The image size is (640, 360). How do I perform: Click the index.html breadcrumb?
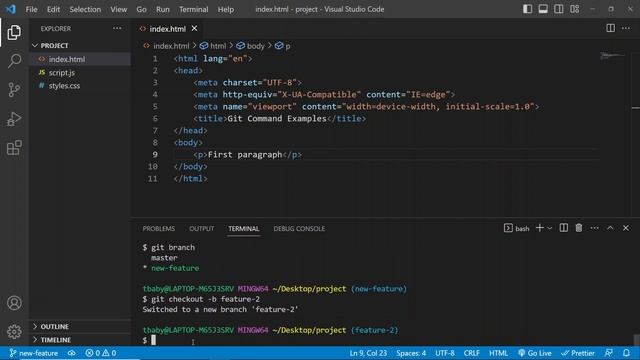(167, 46)
